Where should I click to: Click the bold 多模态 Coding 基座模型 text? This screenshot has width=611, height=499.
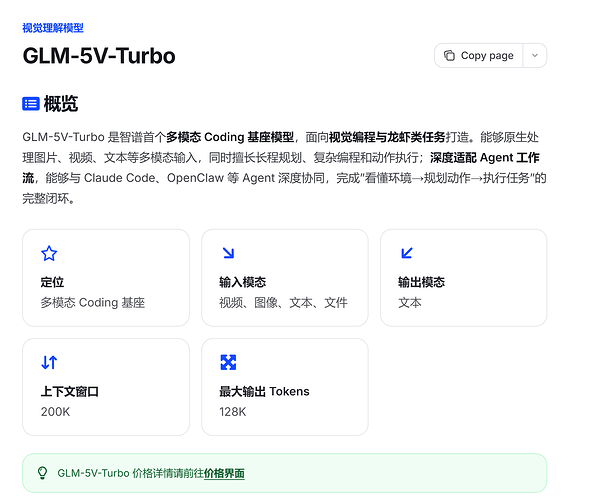(x=230, y=137)
